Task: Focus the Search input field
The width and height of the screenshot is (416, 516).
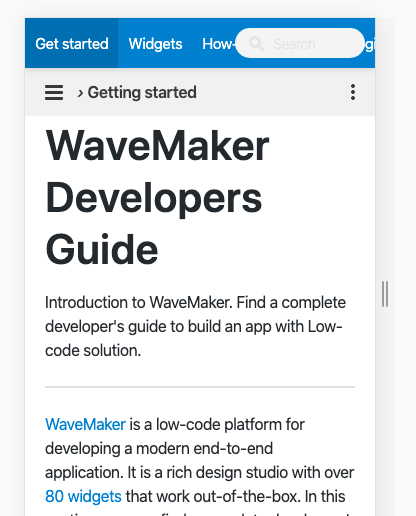Action: coord(300,43)
